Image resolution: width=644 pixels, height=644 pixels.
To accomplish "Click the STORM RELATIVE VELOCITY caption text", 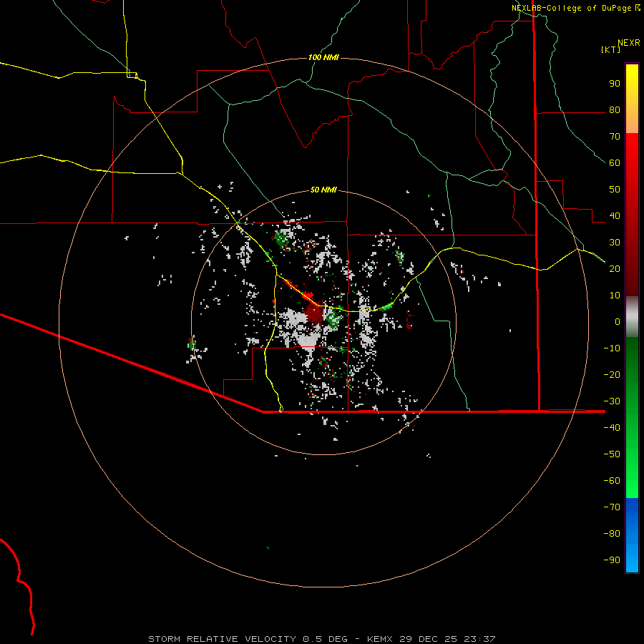I will point(222,639).
